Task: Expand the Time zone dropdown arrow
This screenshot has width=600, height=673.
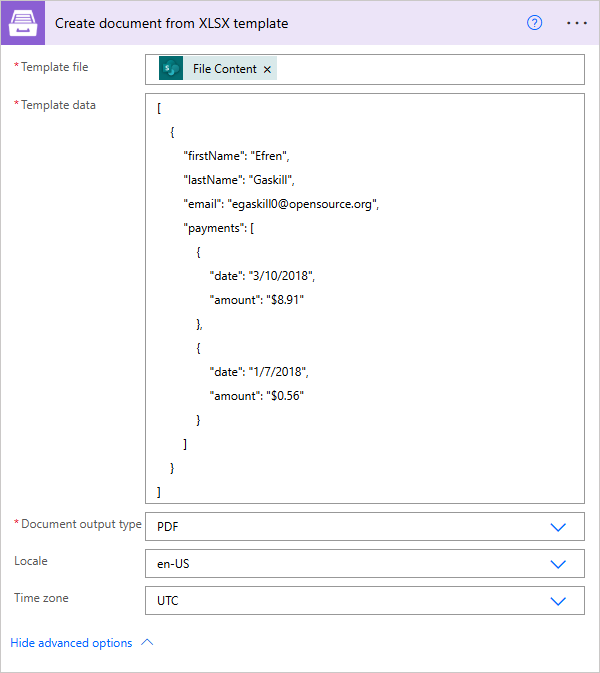Action: tap(558, 601)
